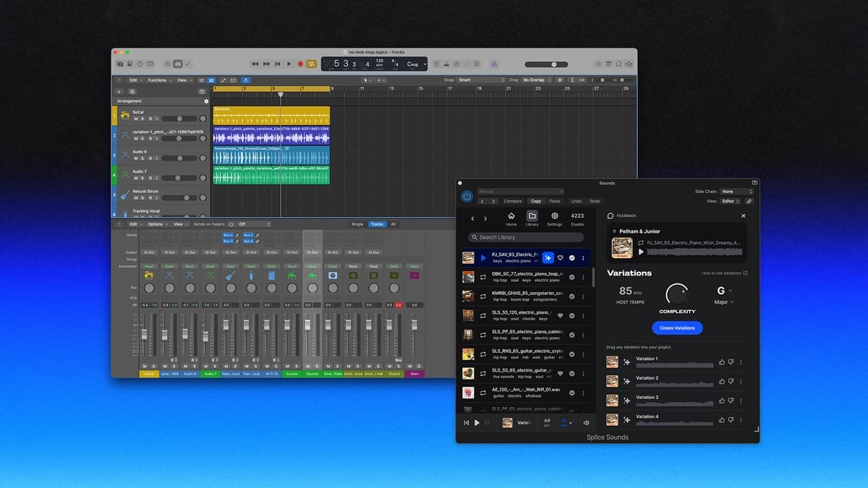The width and height of the screenshot is (868, 488).
Task: Click the Create Variations button
Action: point(677,328)
